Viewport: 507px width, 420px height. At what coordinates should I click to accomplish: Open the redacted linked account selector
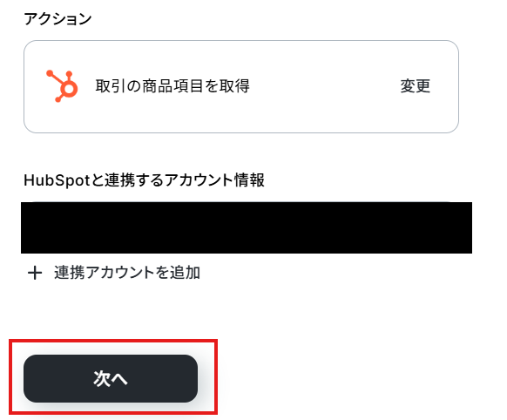click(x=247, y=227)
